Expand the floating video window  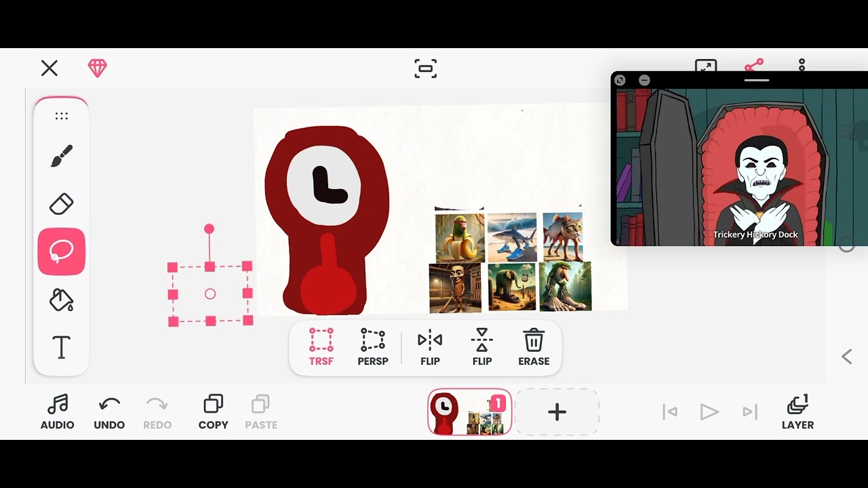pyautogui.click(x=620, y=81)
